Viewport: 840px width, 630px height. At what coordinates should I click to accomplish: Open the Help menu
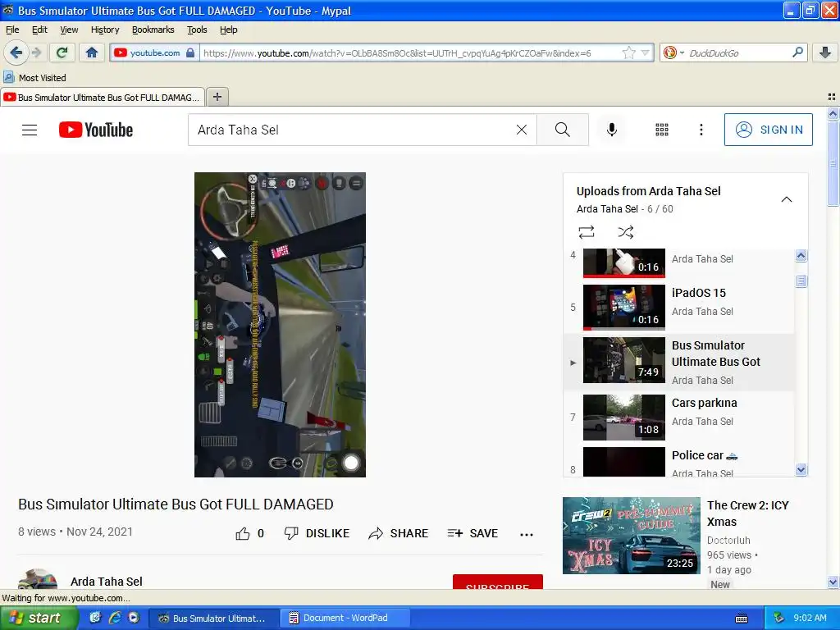[228, 30]
